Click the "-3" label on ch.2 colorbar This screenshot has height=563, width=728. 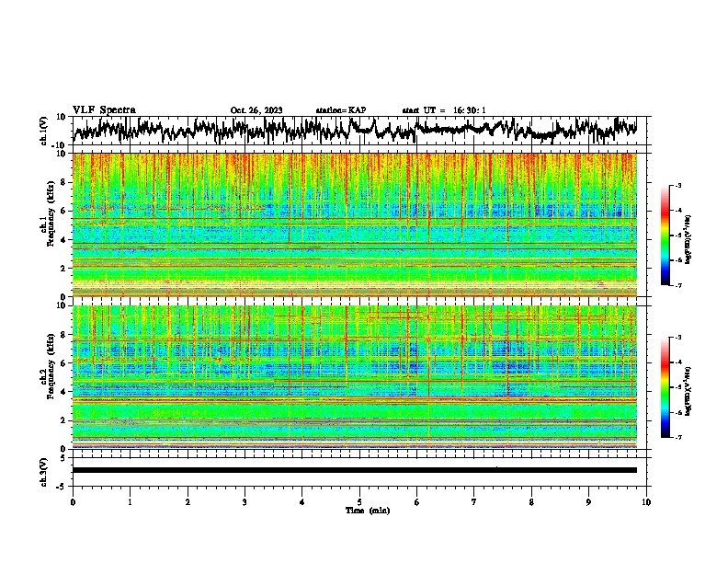(x=678, y=338)
